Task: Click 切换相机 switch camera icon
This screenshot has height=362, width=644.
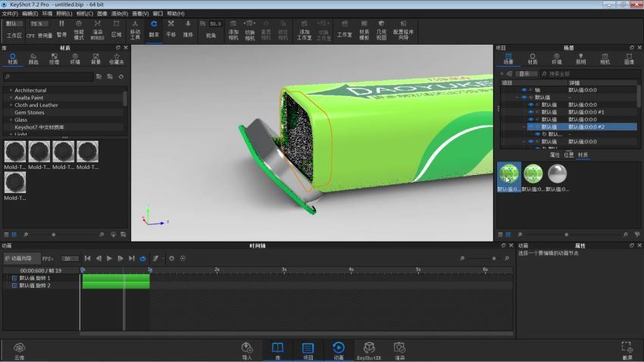Action: click(x=250, y=30)
